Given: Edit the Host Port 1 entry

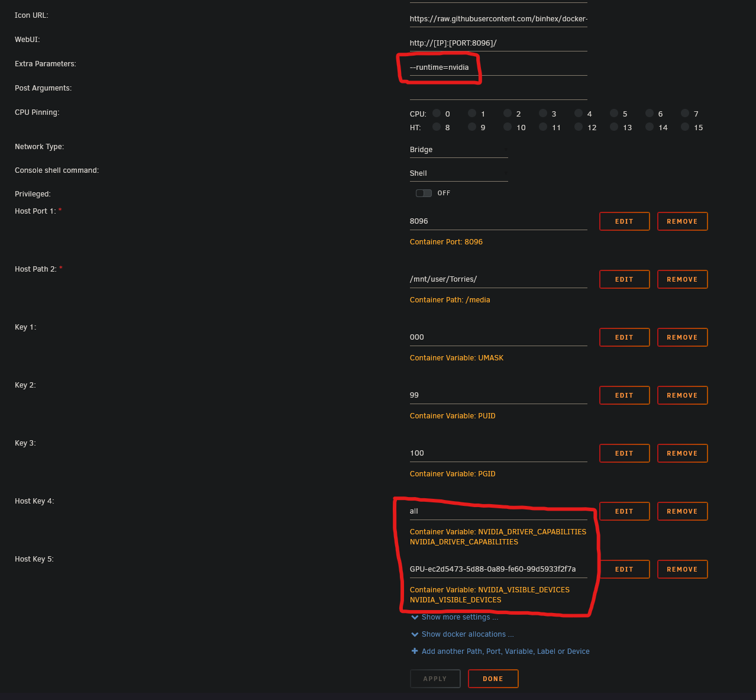Looking at the screenshot, I should coord(624,221).
